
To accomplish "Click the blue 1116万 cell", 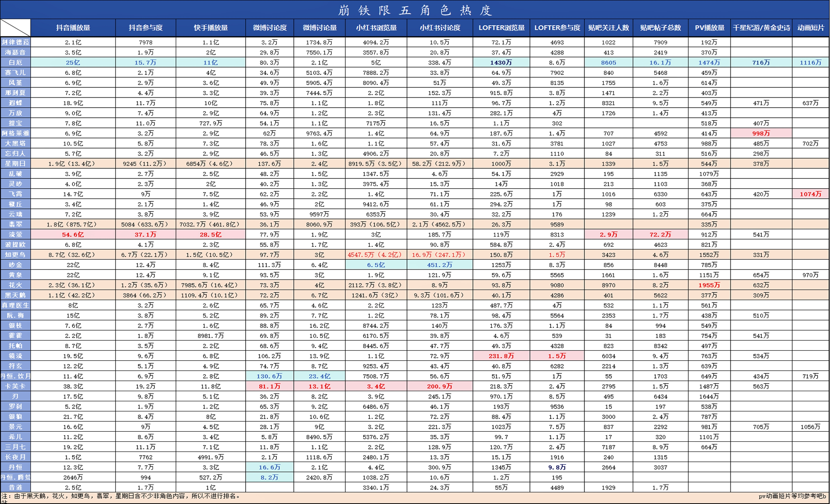I will (811, 62).
